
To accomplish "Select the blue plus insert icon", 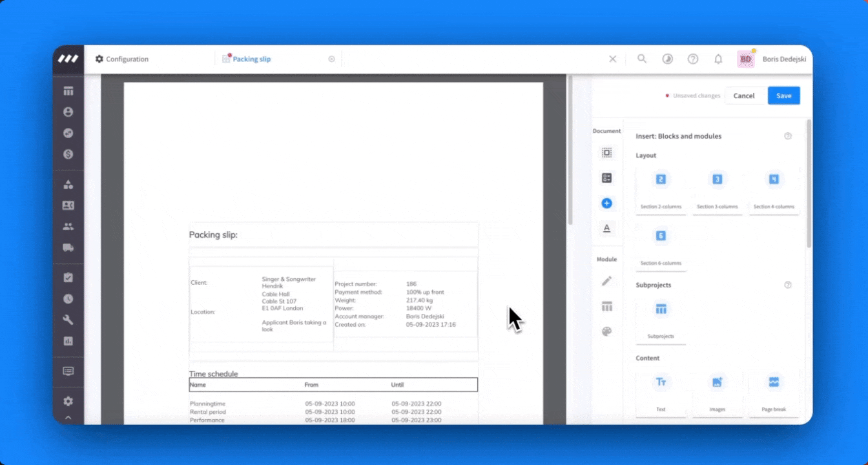I will (606, 203).
